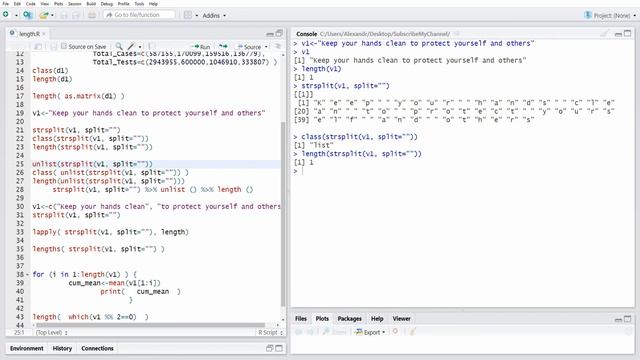The height and width of the screenshot is (360, 640).
Task: Click the clear console broom icon
Action: coord(604,34)
